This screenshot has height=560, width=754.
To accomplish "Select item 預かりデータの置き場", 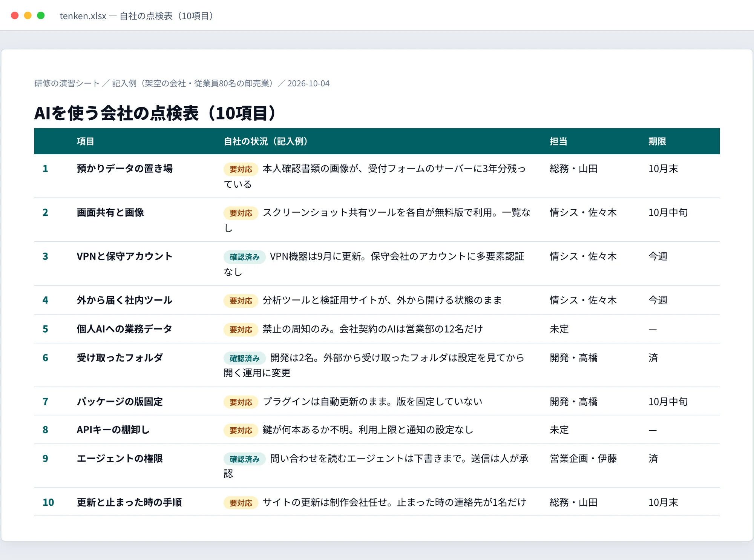I will coord(125,169).
